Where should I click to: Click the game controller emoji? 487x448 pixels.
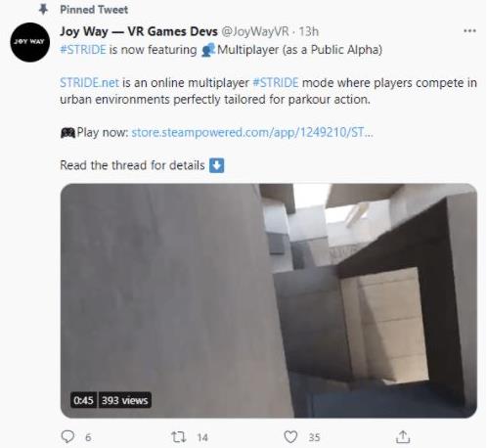tap(67, 133)
